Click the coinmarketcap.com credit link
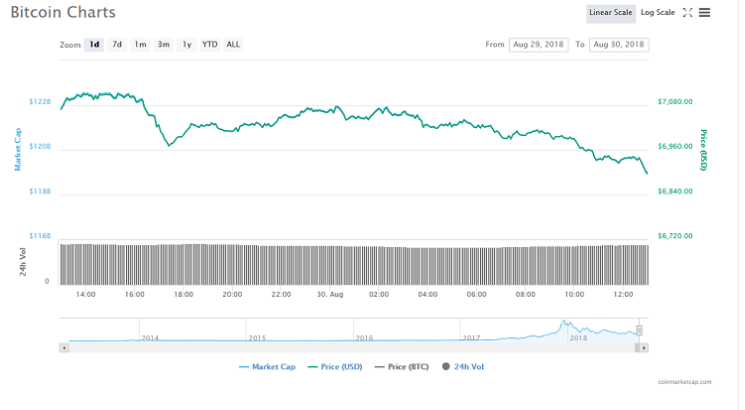 coord(685,382)
